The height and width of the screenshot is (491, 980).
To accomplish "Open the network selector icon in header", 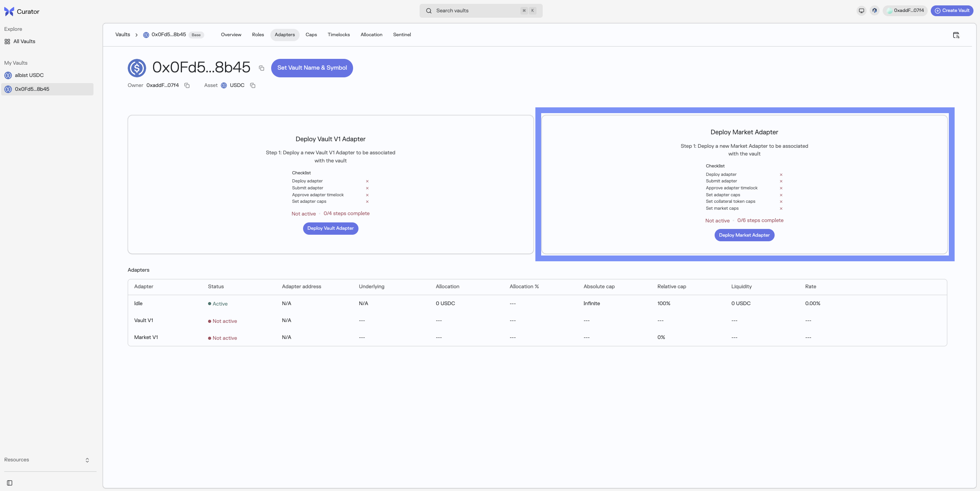I will 874,11.
